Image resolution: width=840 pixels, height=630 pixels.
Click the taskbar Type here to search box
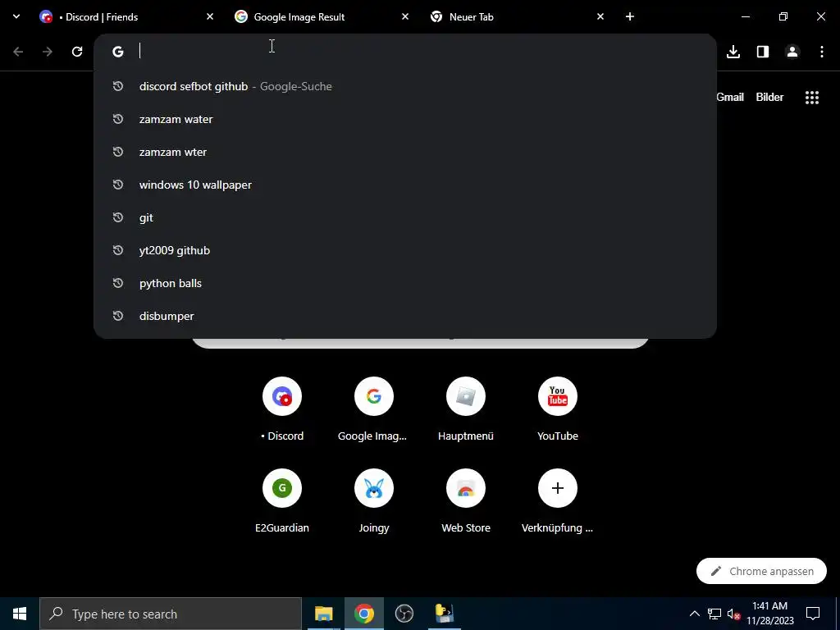(171, 614)
